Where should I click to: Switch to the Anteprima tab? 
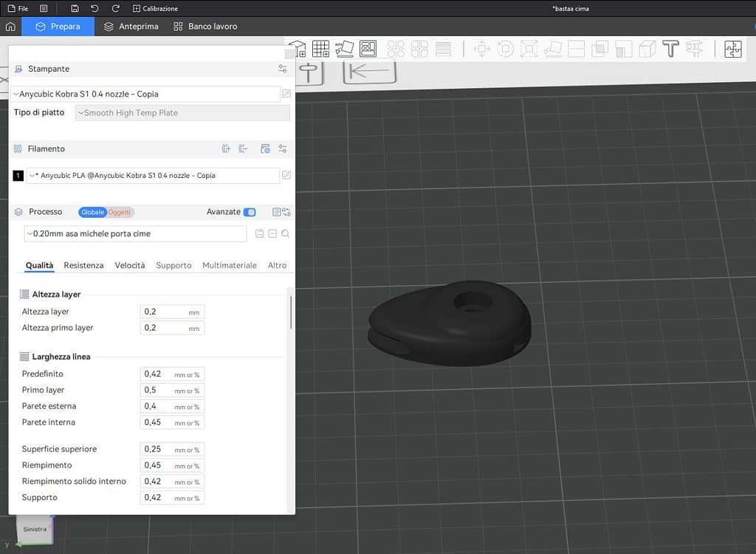(x=131, y=27)
